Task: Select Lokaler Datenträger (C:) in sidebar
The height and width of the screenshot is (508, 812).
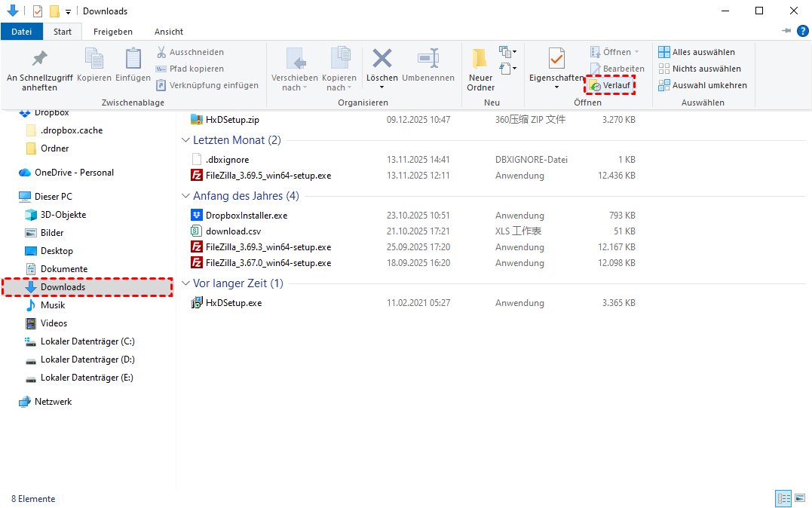Action: (87, 341)
